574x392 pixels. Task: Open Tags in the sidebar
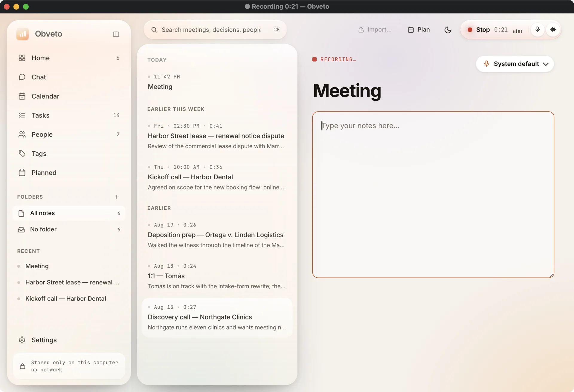coord(69,154)
